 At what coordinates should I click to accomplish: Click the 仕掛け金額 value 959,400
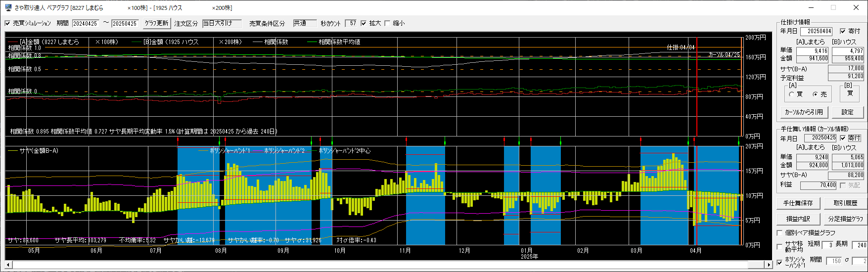(x=848, y=59)
